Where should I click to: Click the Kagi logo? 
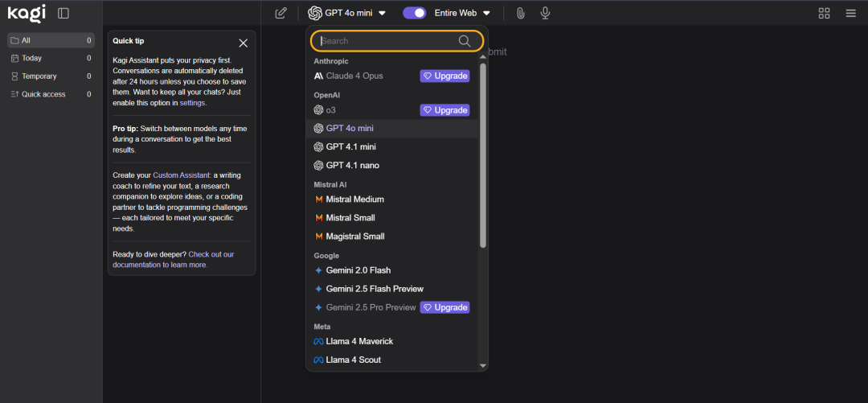click(25, 13)
